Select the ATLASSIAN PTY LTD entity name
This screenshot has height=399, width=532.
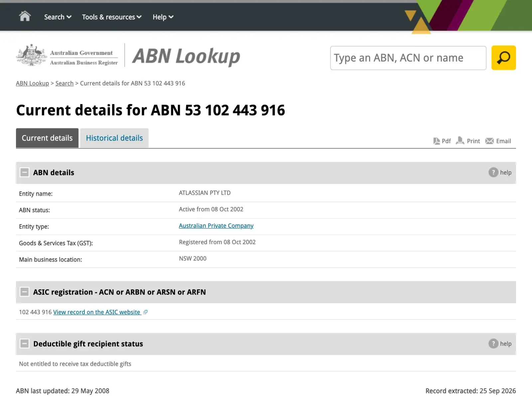pos(205,193)
